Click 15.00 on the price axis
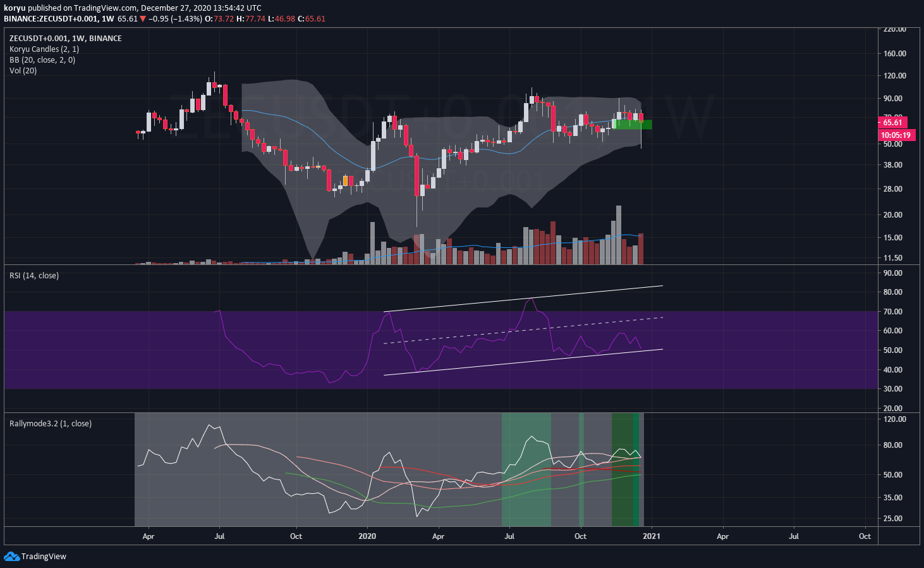924x568 pixels. [893, 238]
